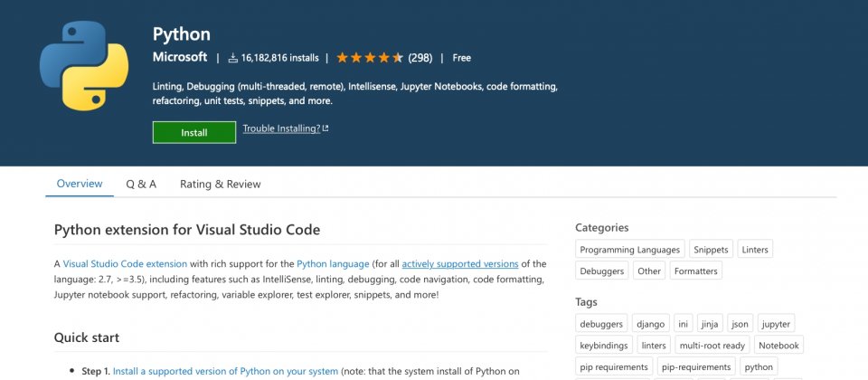The image size is (868, 380).
Task: Follow the Python language link
Action: pos(333,263)
